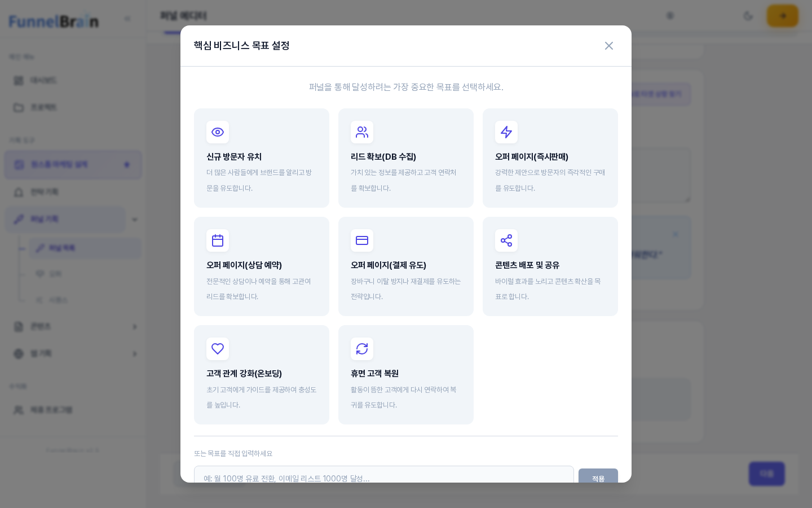Click the heart icon on 고객 관계 강화(온보딩) card

pyautogui.click(x=218, y=349)
